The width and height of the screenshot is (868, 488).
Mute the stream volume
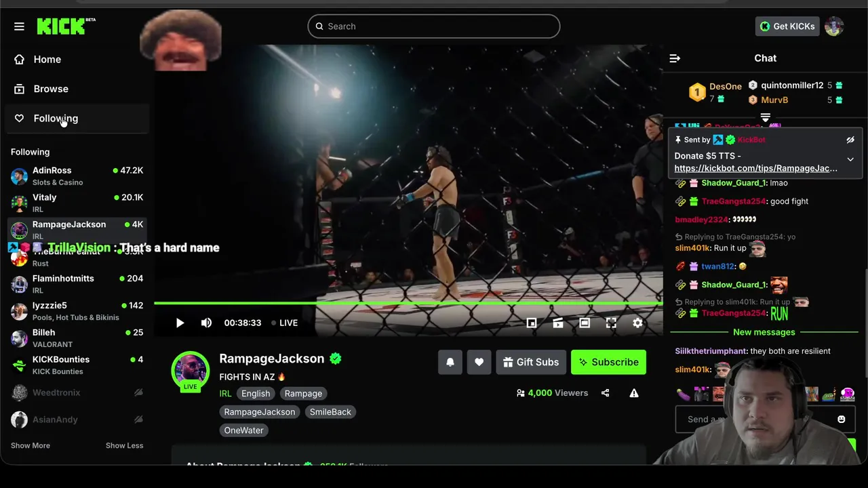tap(206, 323)
